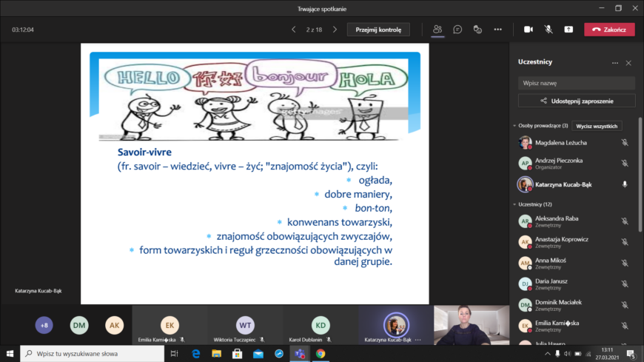The image size is (644, 362).
Task: Click Przejmij kontrolę button
Action: point(378,30)
